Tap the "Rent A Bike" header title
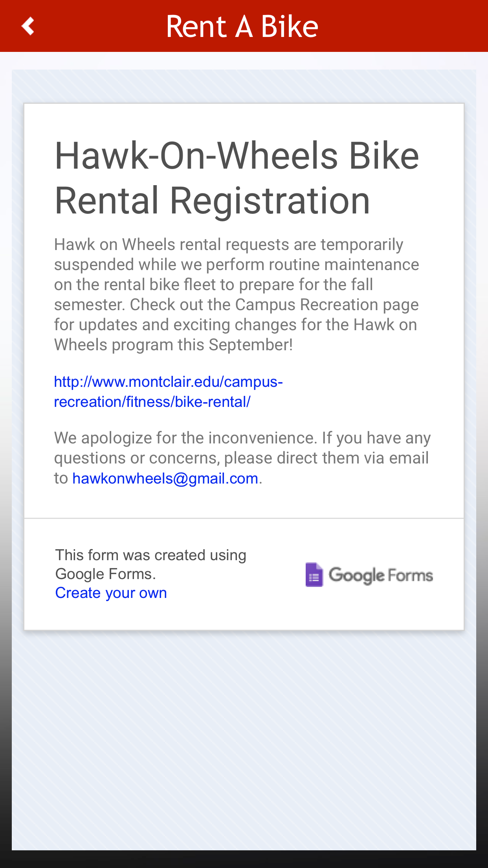Image resolution: width=488 pixels, height=868 pixels. click(x=242, y=26)
